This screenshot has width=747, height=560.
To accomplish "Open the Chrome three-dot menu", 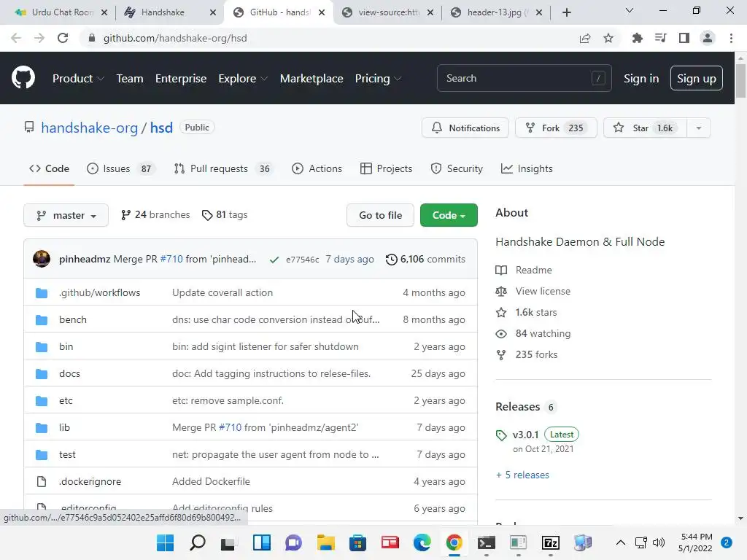I will point(731,38).
